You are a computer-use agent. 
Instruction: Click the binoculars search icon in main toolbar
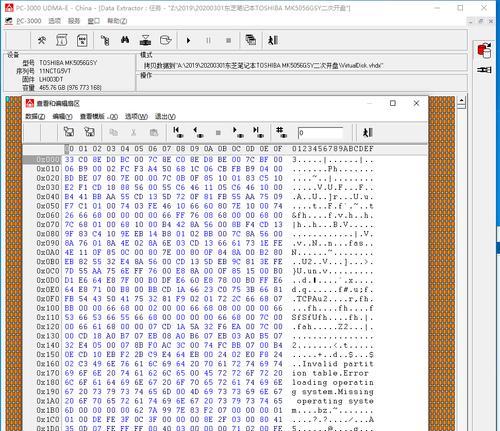coord(125,40)
